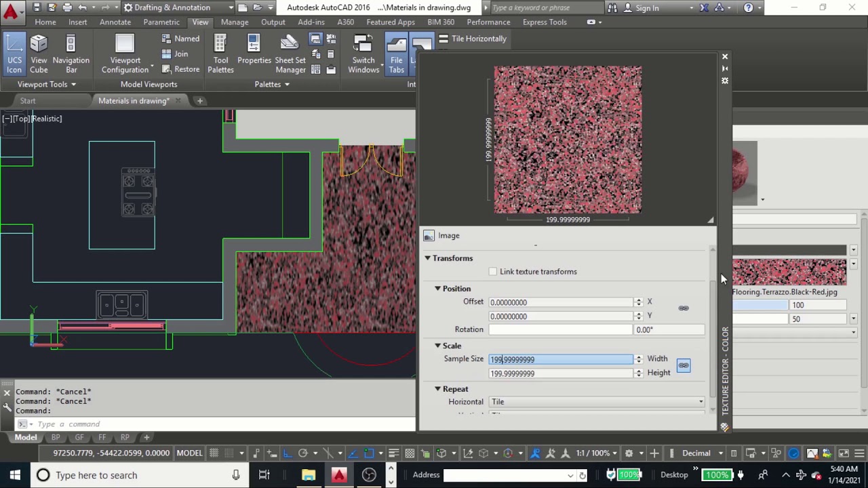The width and height of the screenshot is (868, 488).
Task: Click the Sample Size Width stepper
Action: [638, 359]
